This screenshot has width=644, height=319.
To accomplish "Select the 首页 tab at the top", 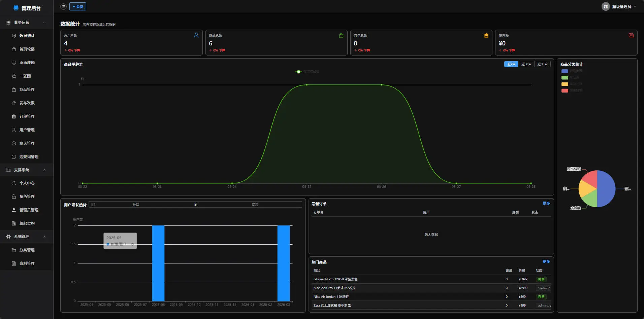I will pyautogui.click(x=78, y=7).
